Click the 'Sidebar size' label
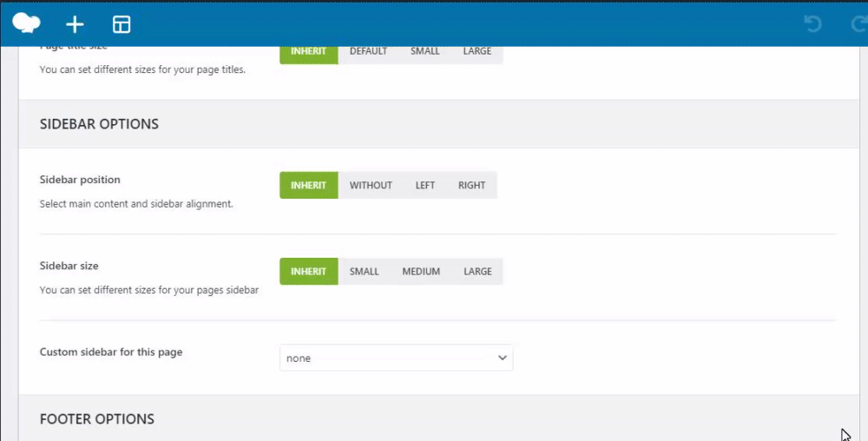 pyautogui.click(x=69, y=267)
